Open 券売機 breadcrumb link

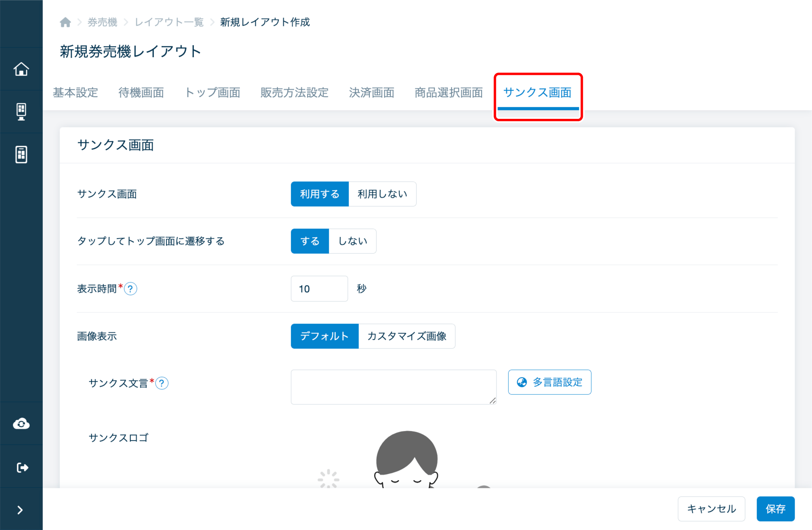tap(102, 22)
